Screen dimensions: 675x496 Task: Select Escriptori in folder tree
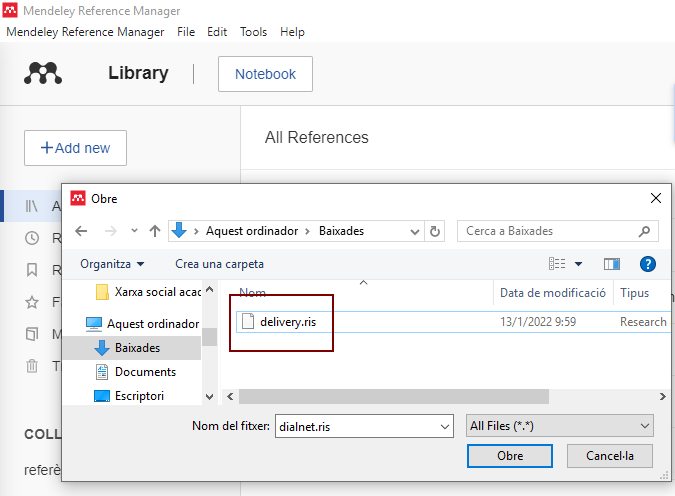coord(129,396)
